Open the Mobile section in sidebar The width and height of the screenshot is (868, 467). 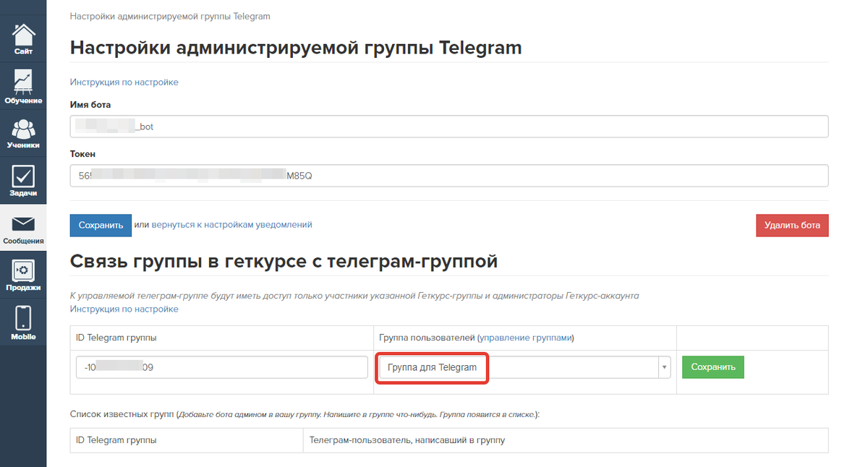point(23,322)
